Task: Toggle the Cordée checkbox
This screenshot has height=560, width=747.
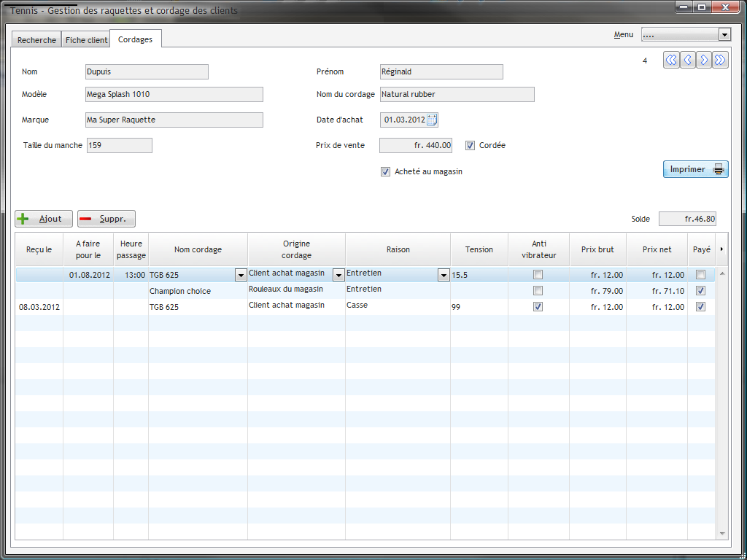Action: tap(471, 146)
